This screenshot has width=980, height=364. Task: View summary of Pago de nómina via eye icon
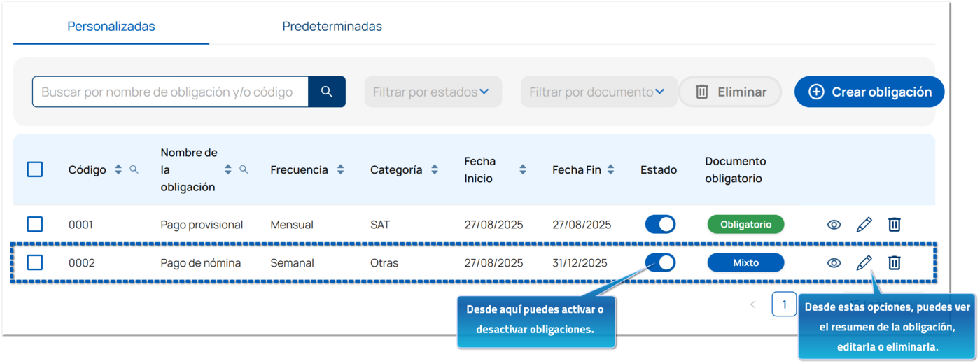pyautogui.click(x=834, y=263)
